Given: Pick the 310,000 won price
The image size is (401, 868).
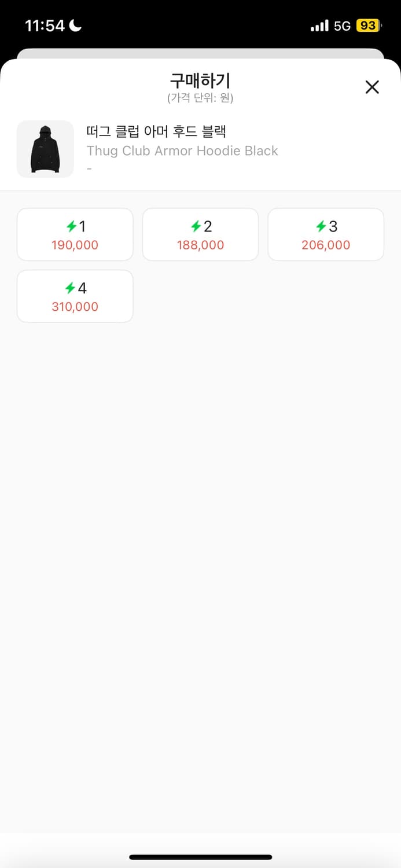Looking at the screenshot, I should pos(75,307).
